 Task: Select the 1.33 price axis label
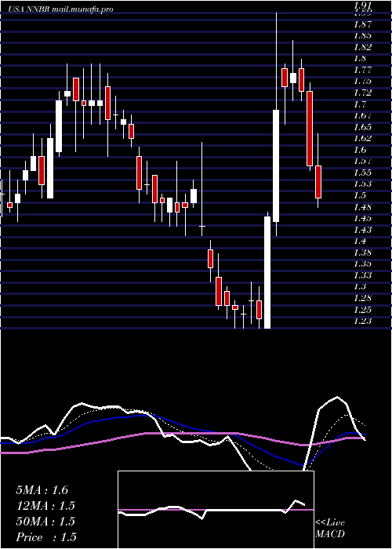point(362,275)
